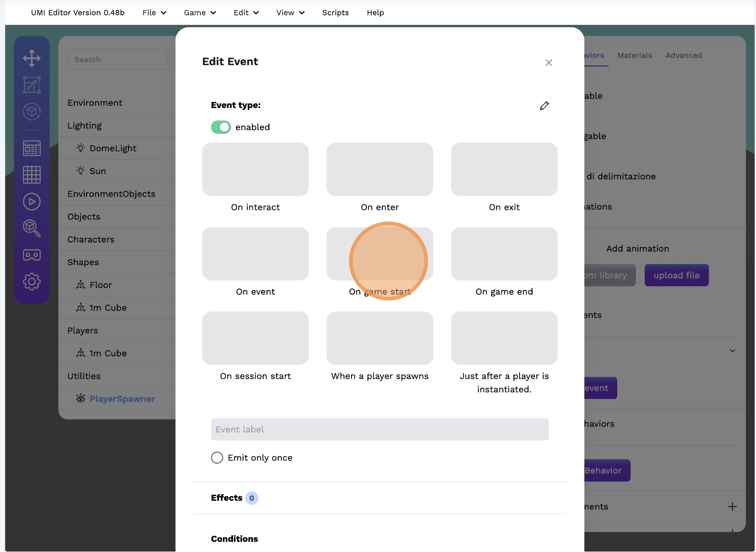
Task: Open the settings gear in the sidebar
Action: (x=32, y=282)
